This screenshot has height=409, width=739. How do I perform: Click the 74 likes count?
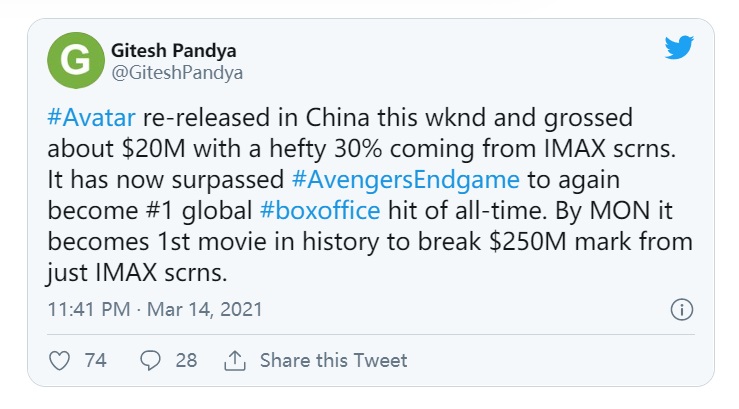pos(95,360)
